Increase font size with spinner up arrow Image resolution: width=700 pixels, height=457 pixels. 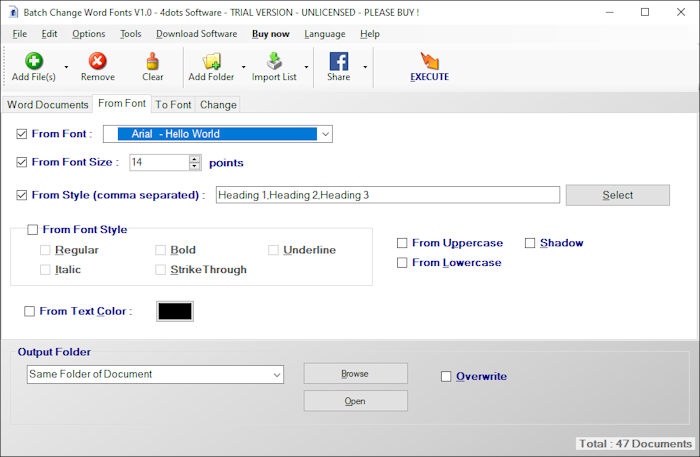click(195, 159)
